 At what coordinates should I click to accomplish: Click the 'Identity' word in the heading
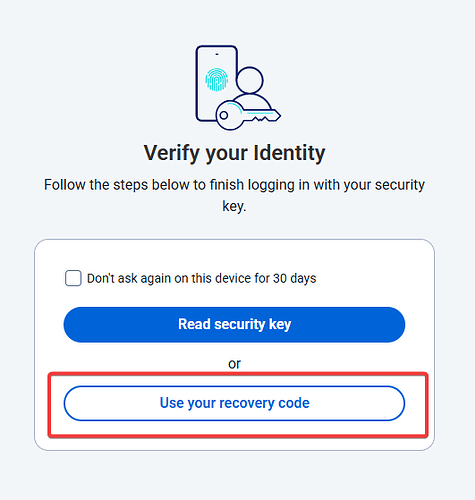(x=289, y=153)
